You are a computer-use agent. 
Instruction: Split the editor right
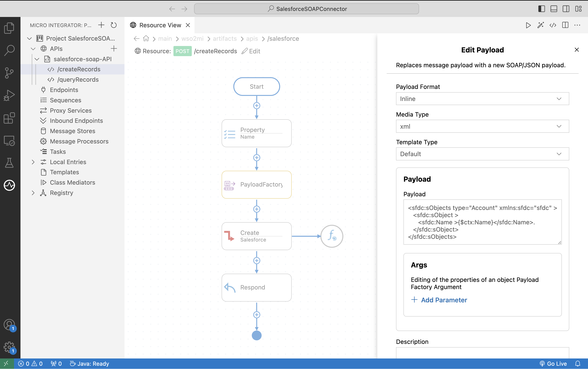[565, 25]
